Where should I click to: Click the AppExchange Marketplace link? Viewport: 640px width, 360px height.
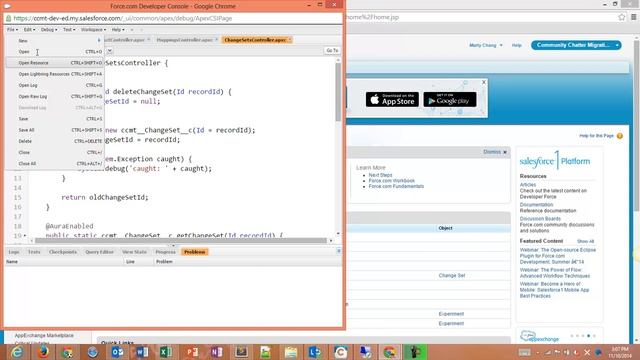coord(44,336)
